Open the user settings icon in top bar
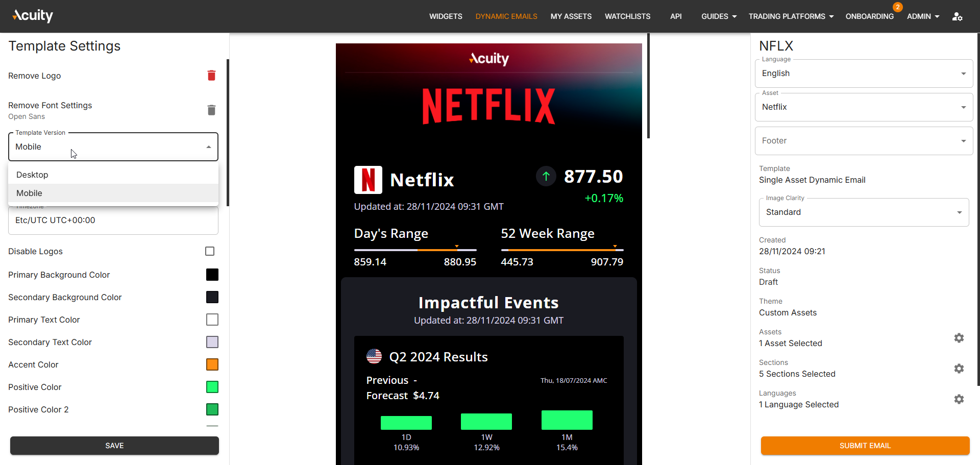The height and width of the screenshot is (465, 980). click(957, 16)
